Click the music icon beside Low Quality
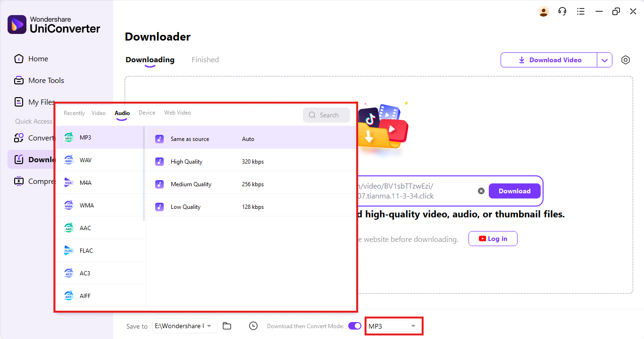 pyautogui.click(x=159, y=207)
